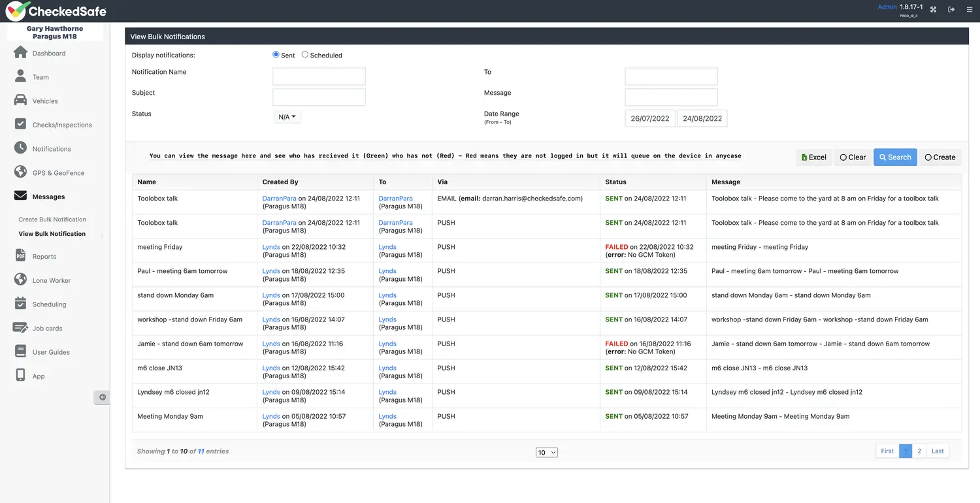980x503 pixels.
Task: Go to pagination page 2
Action: pos(919,451)
